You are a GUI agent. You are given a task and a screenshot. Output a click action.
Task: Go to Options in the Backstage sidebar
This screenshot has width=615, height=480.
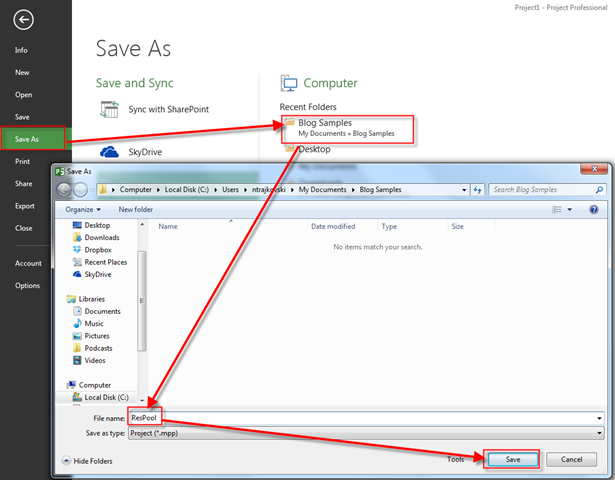(27, 286)
